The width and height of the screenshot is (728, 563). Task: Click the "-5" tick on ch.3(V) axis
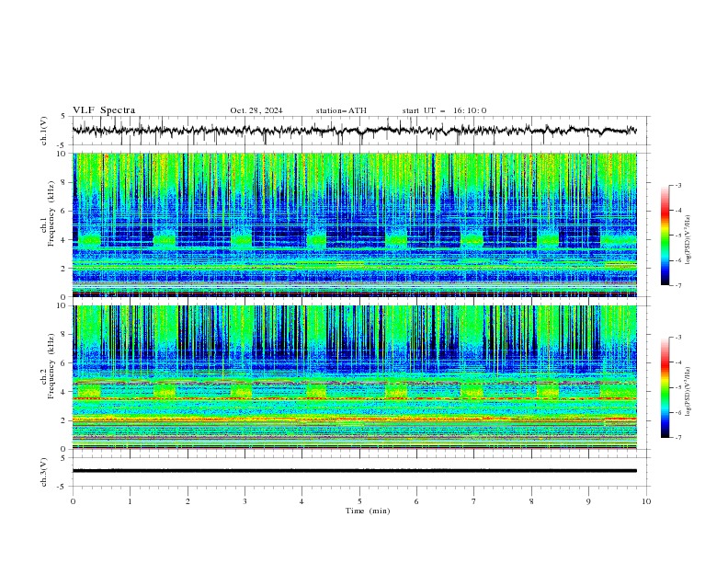pyautogui.click(x=63, y=487)
